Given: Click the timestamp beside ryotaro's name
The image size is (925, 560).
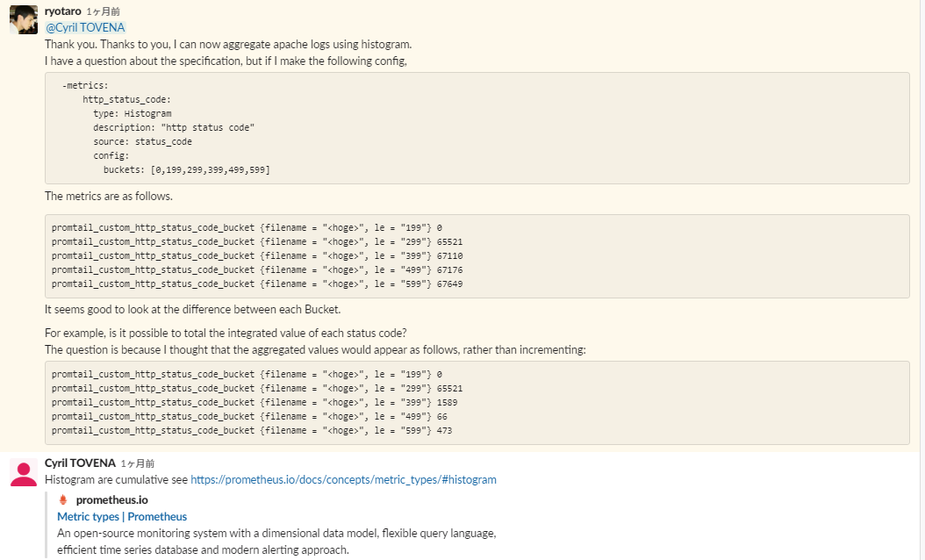Looking at the screenshot, I should point(104,11).
